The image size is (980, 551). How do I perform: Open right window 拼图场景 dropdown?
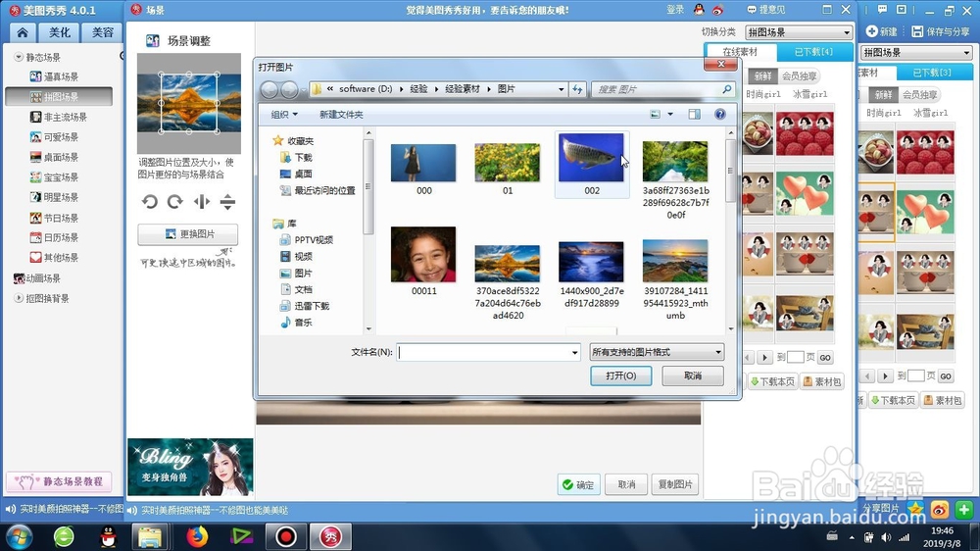click(x=916, y=52)
